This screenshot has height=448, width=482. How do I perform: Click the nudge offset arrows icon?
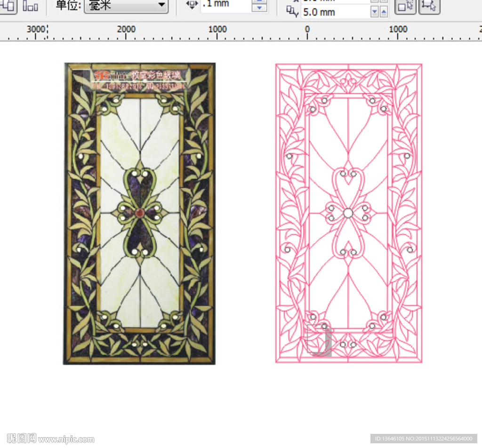[192, 4]
